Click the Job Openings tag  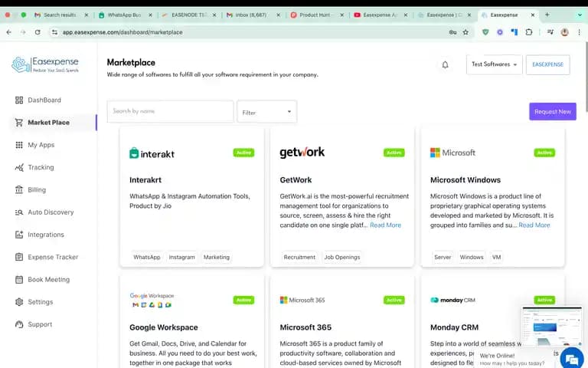[342, 258]
